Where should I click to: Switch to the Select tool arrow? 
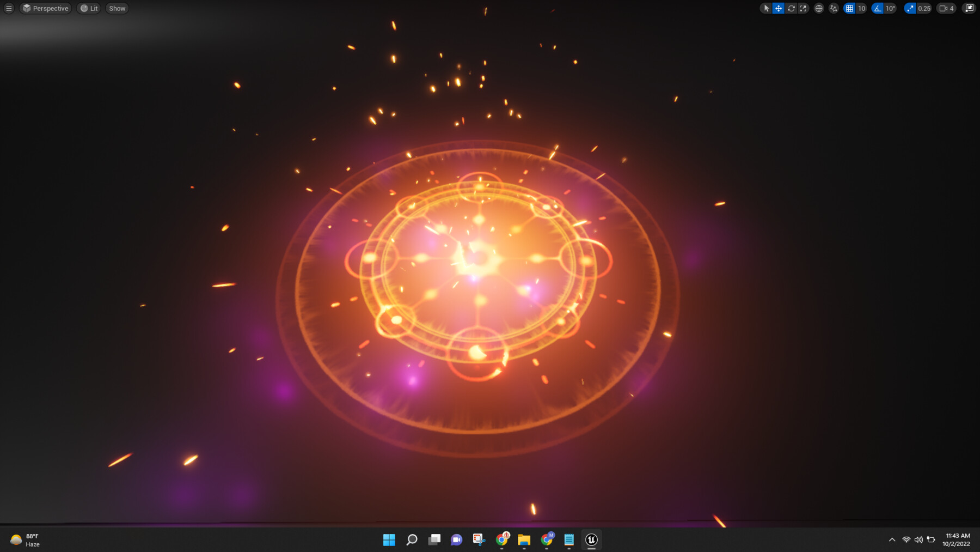coord(767,8)
